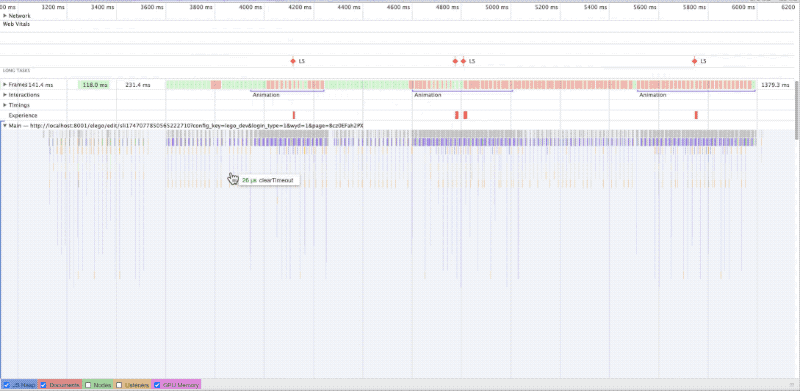Collapse the Main thread track
Image resolution: width=800 pixels, height=391 pixels.
(5, 125)
